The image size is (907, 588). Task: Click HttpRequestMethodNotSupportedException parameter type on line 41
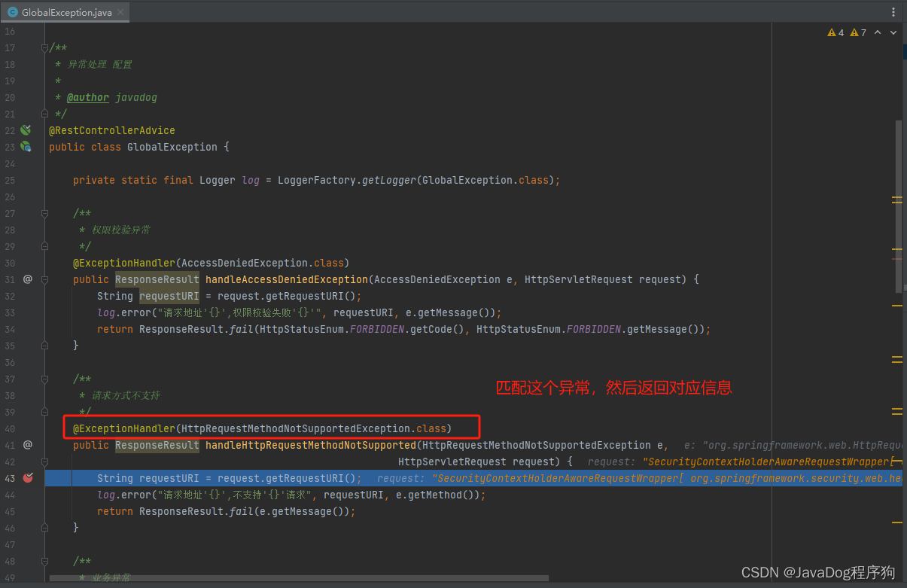(x=537, y=445)
